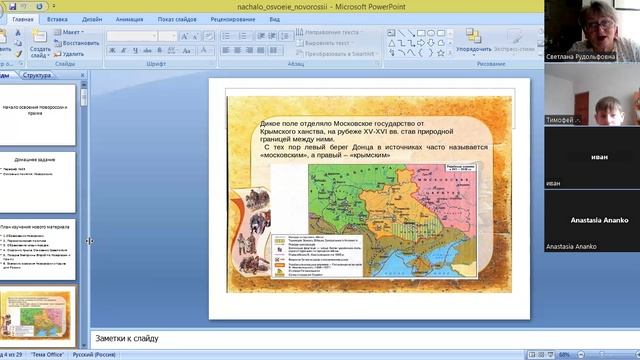Click the decrease font size icon
Viewport: 640px width, 360px height.
(x=195, y=36)
